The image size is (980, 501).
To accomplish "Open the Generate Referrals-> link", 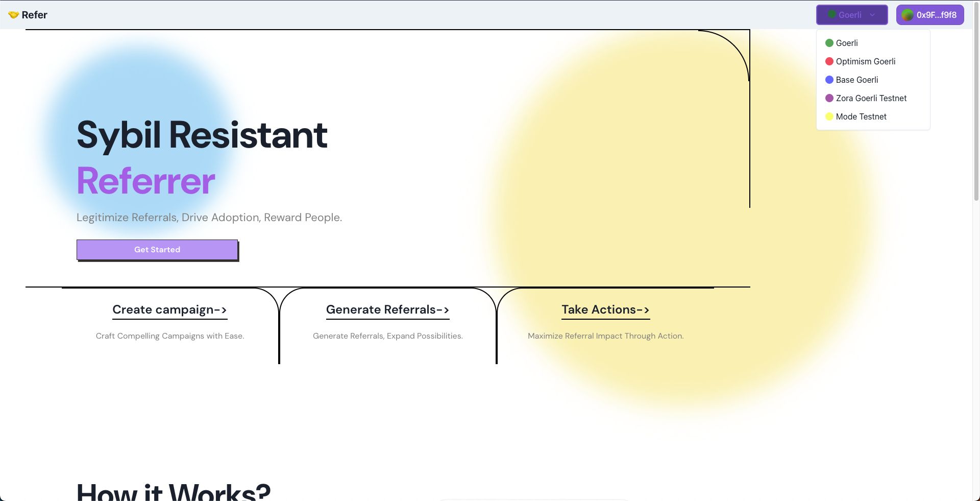I will 387,310.
